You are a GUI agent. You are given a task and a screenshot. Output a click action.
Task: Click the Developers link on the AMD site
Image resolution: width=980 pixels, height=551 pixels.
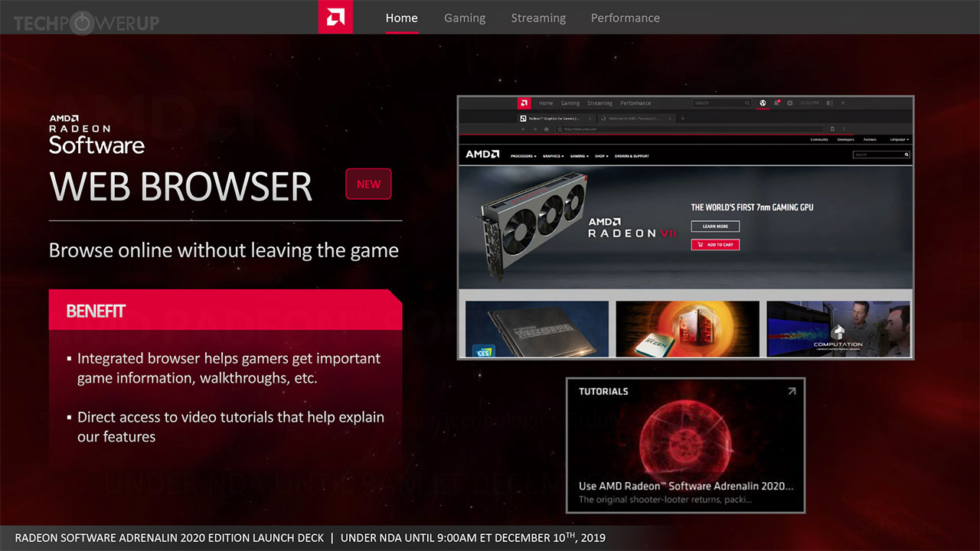coord(845,139)
